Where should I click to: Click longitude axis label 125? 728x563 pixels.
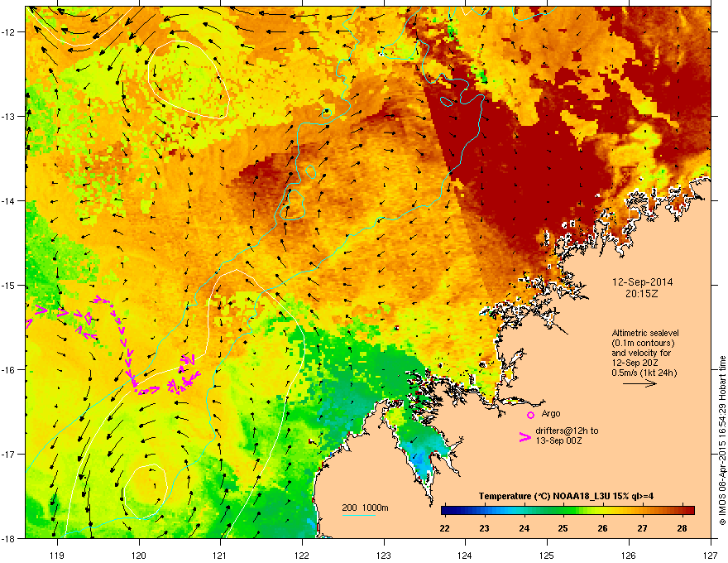[547, 555]
